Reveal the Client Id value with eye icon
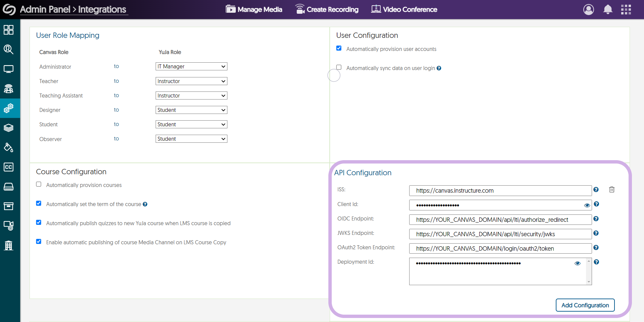The width and height of the screenshot is (644, 322). pos(587,205)
